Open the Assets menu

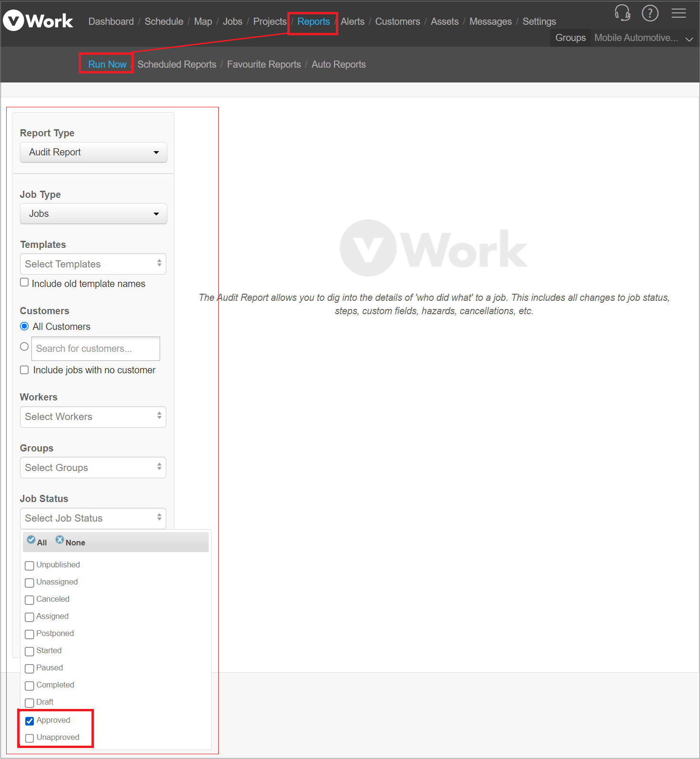tap(445, 21)
